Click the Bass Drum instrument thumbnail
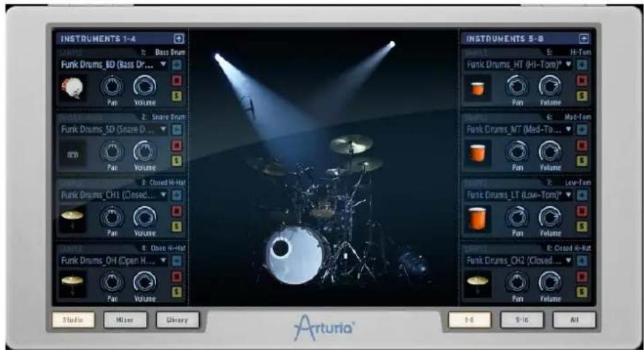The height and width of the screenshot is (350, 644). point(73,88)
